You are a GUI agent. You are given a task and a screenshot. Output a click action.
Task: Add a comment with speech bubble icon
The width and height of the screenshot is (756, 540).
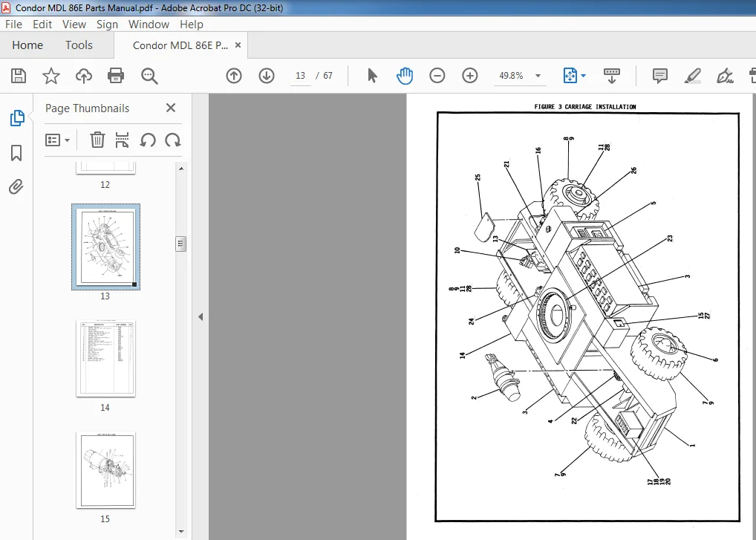pyautogui.click(x=660, y=76)
